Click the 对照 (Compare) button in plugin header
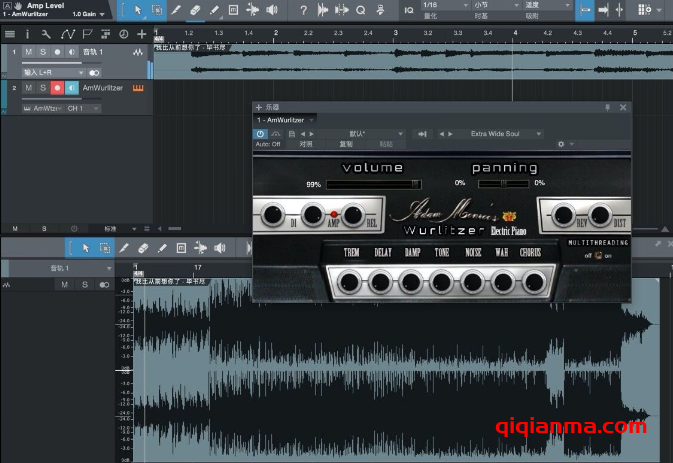This screenshot has width=673, height=463. (306, 144)
